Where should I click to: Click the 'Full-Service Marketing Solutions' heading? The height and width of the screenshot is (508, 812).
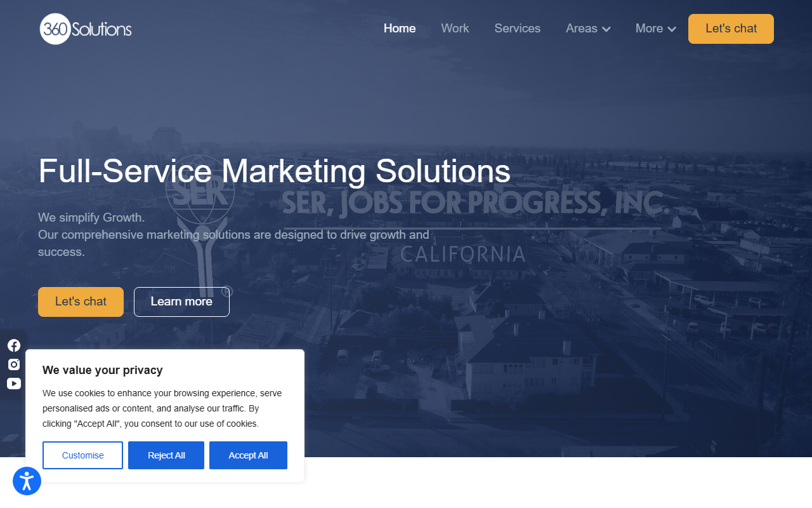tap(274, 171)
